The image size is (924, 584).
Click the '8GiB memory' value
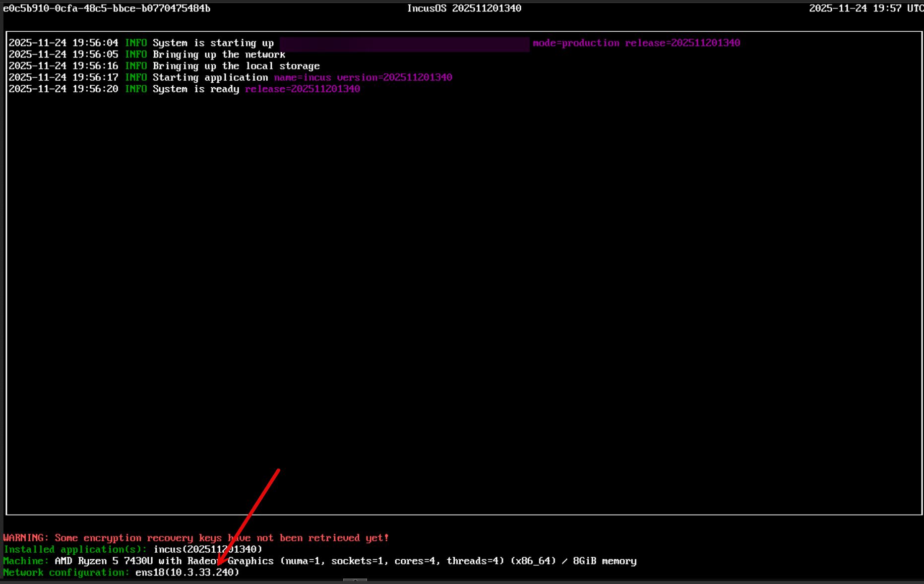click(x=605, y=561)
